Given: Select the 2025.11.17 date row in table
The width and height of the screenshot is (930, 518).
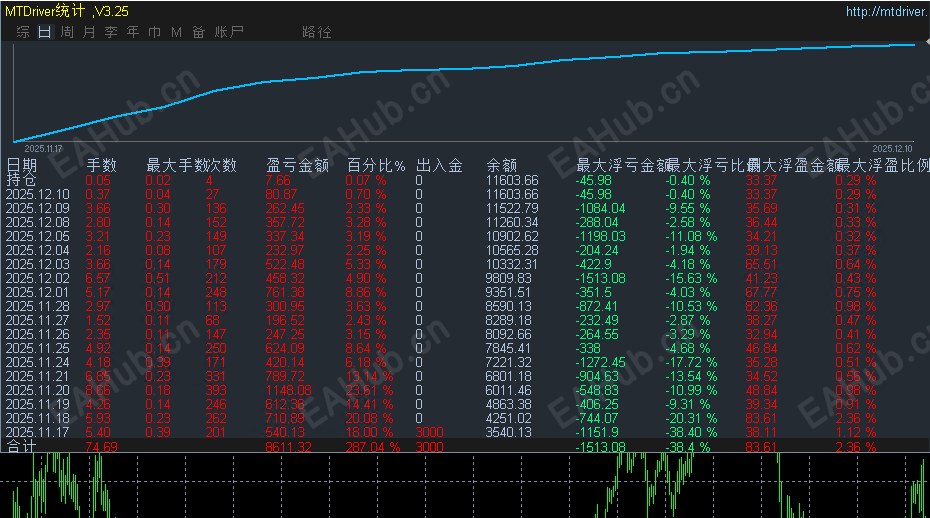Looking at the screenshot, I should coord(37,433).
